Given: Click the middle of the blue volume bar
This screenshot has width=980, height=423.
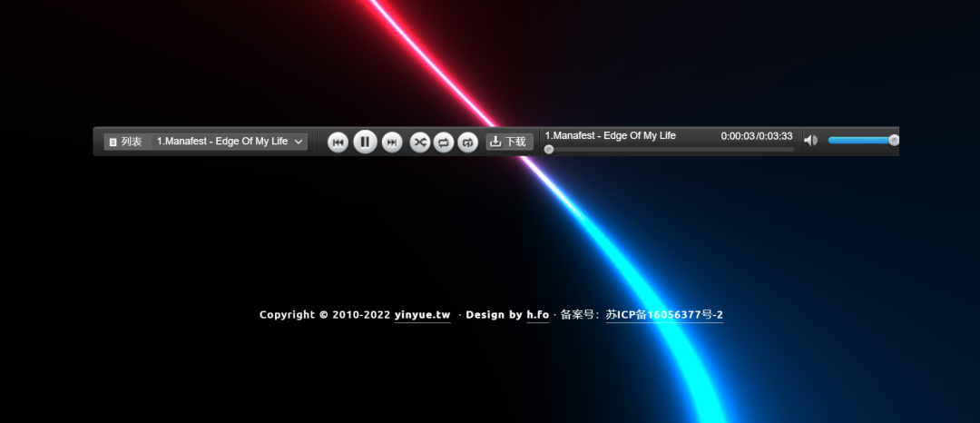Looking at the screenshot, I should coord(860,140).
